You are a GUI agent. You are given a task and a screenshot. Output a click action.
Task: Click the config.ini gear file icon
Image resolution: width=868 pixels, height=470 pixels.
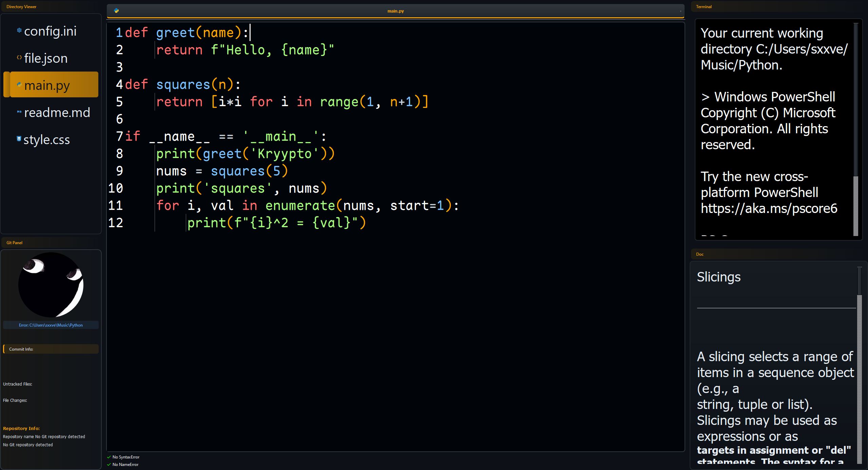(x=19, y=31)
